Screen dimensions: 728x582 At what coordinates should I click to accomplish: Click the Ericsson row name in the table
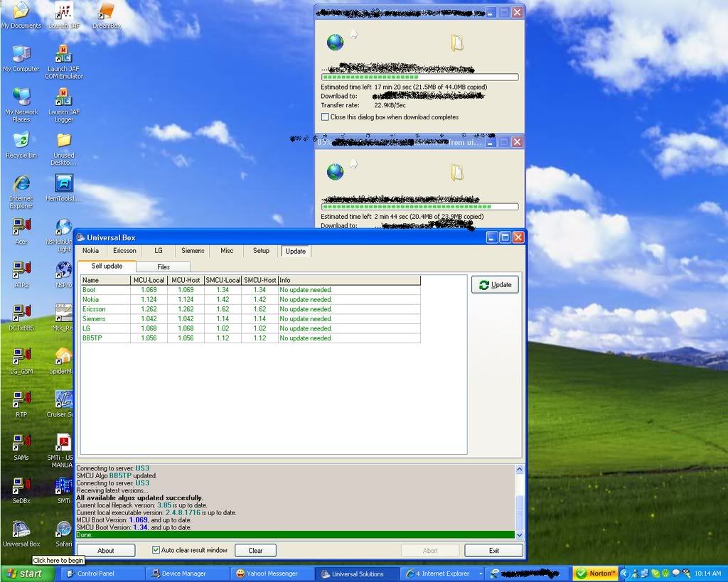(94, 309)
